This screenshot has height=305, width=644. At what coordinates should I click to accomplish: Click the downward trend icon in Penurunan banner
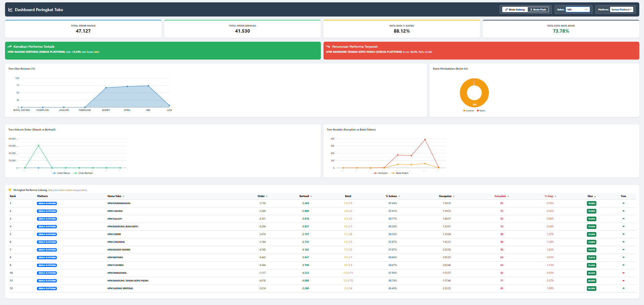click(328, 47)
